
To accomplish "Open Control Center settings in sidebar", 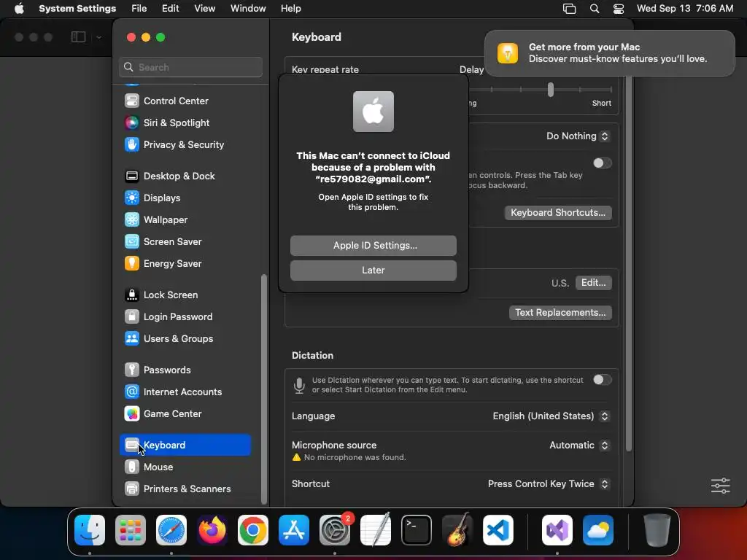I will pos(185,101).
